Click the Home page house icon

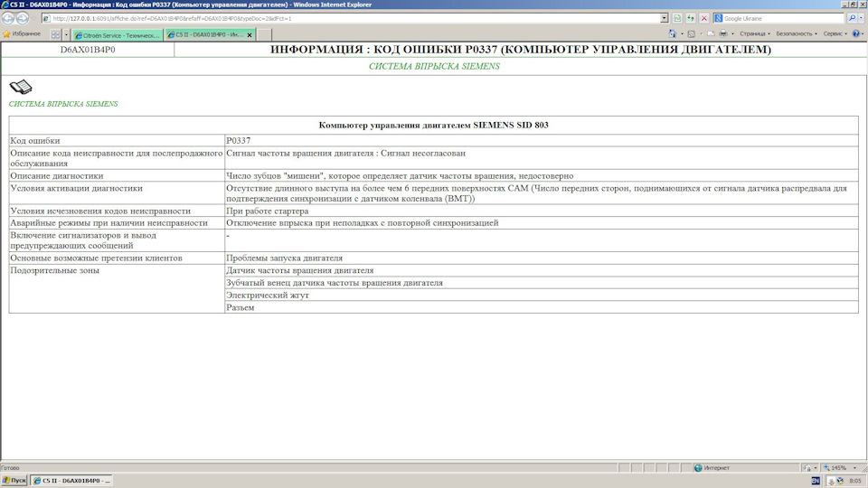coord(672,33)
